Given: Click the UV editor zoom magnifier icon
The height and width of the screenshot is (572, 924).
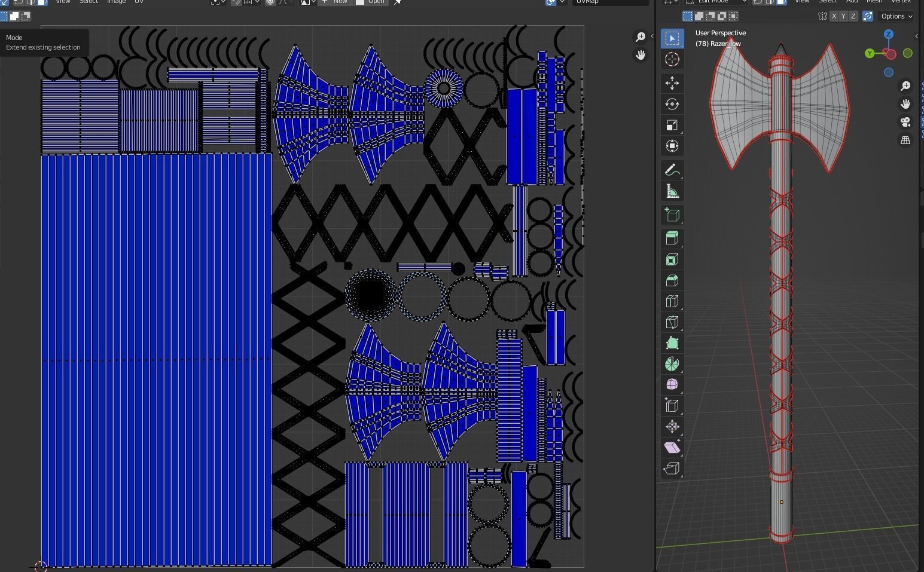Looking at the screenshot, I should pos(641,37).
